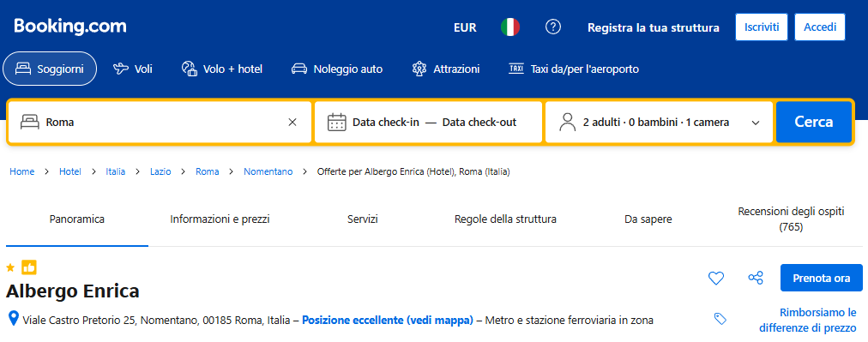Screen dimensions: 868x342
Task: Click the Albergo Enrica hotel title
Action: (x=73, y=291)
